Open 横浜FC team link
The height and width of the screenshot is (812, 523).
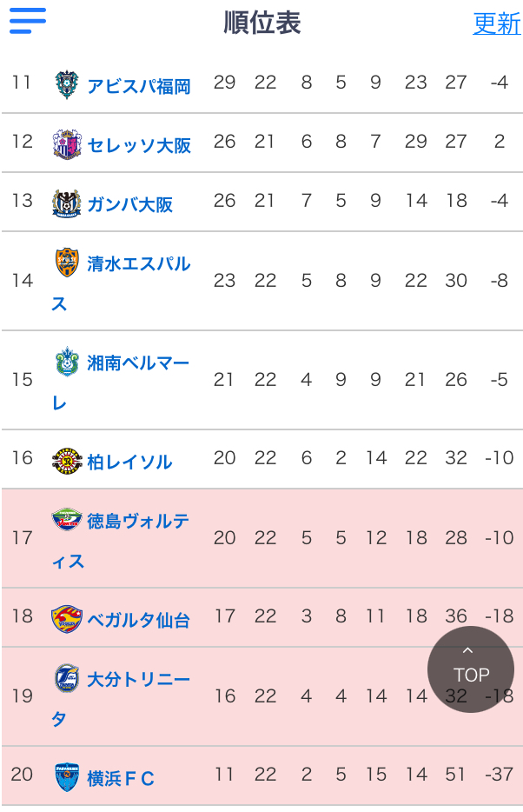[121, 778]
